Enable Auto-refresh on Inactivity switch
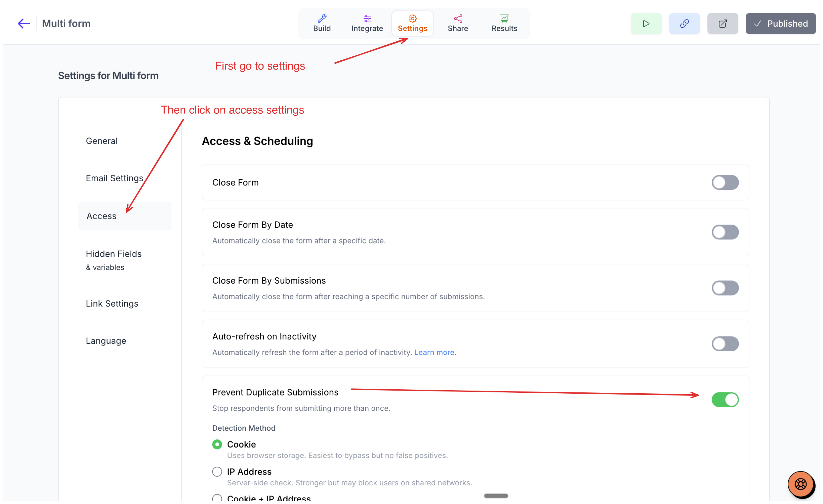The width and height of the screenshot is (823, 504). (725, 344)
